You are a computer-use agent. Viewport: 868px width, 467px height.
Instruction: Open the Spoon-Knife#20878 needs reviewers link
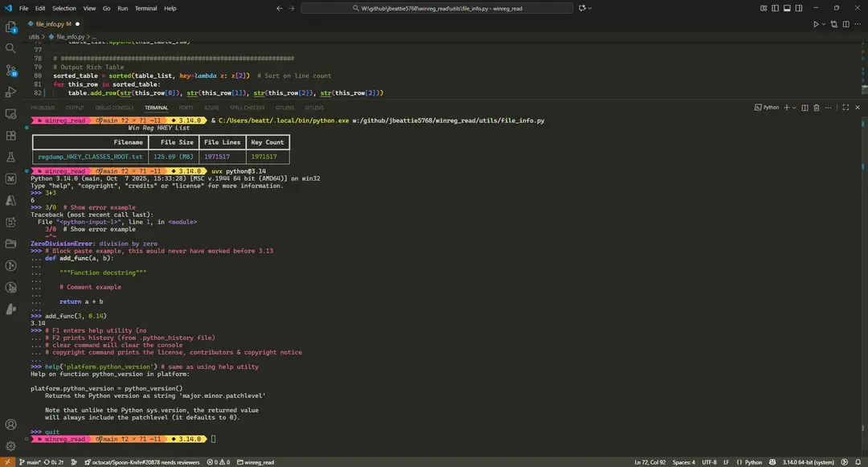coord(143,462)
